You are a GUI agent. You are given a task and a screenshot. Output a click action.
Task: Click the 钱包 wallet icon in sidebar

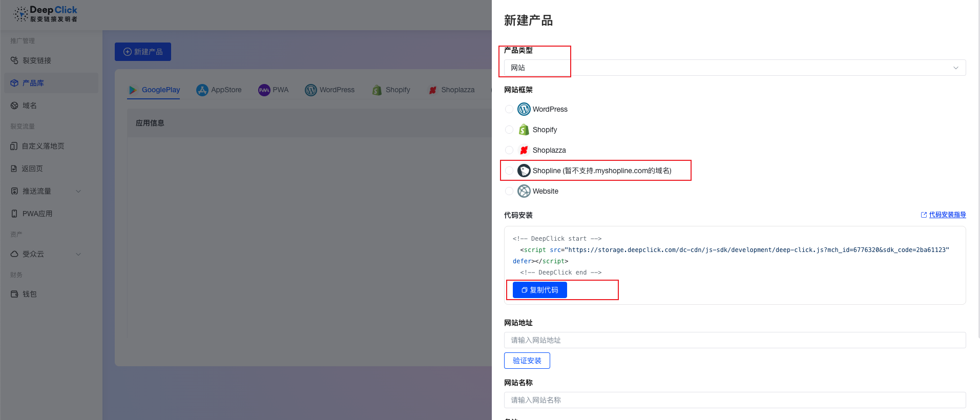click(x=14, y=294)
